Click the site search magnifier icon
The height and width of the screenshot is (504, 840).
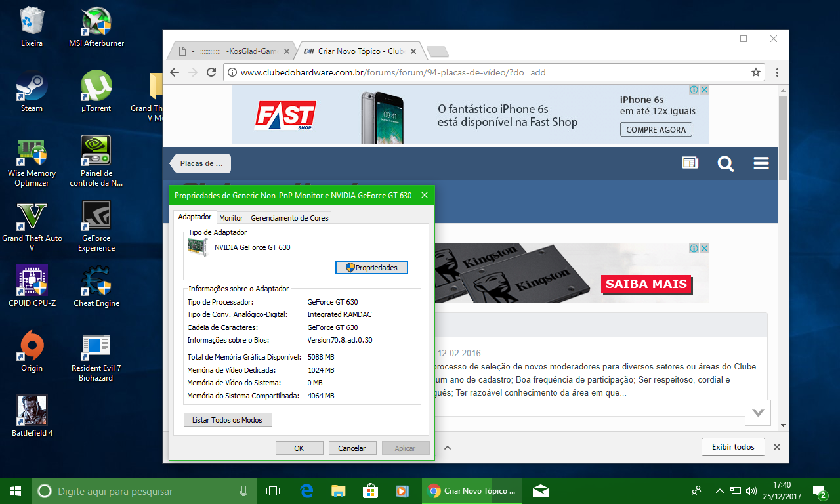725,163
